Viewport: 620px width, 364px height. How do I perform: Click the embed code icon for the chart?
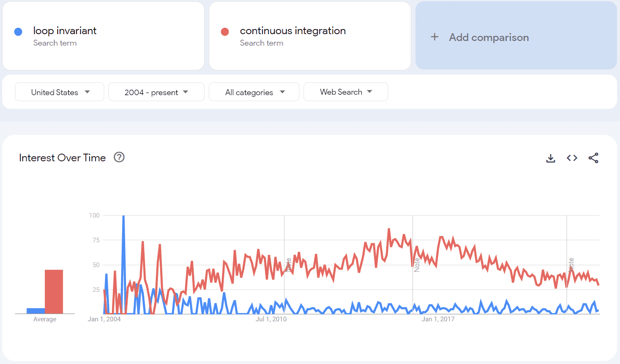click(x=571, y=158)
